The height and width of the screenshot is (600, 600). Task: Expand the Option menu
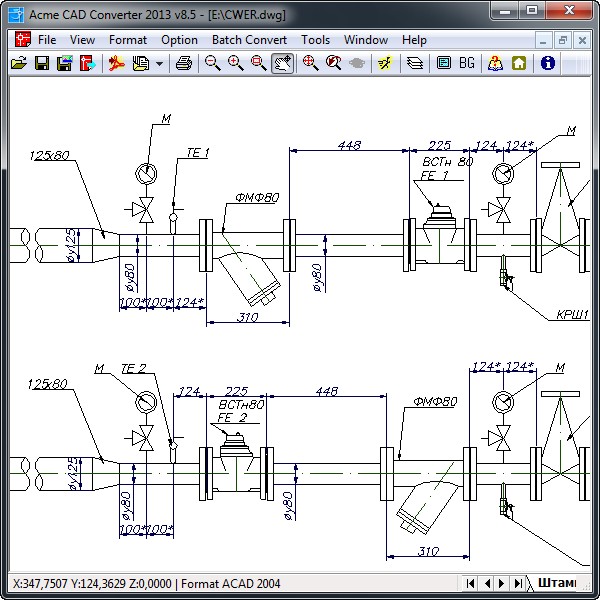(179, 40)
